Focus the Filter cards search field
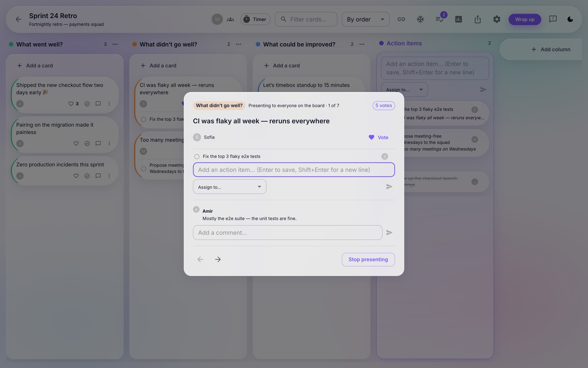Screen dimensions: 588x368 pyautogui.click(x=306, y=19)
